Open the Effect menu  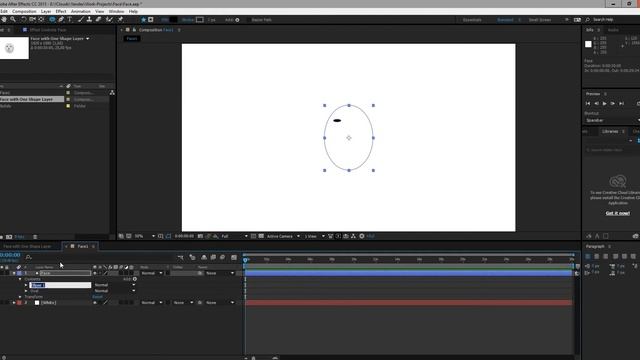[61, 11]
